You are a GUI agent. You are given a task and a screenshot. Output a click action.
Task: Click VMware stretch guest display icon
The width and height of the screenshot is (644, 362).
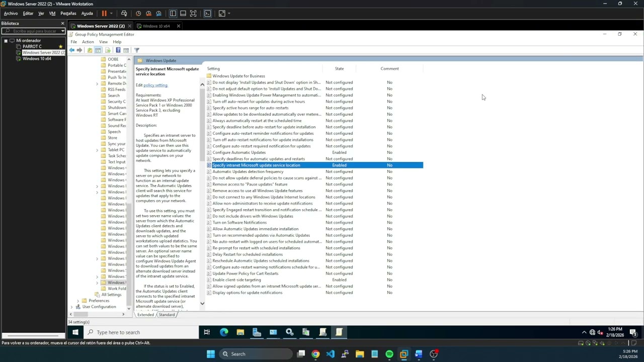221,14
